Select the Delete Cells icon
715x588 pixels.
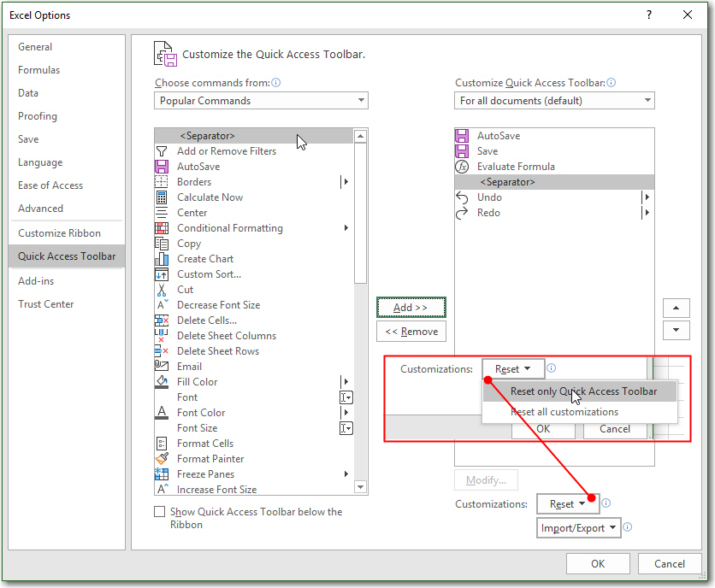pos(162,320)
